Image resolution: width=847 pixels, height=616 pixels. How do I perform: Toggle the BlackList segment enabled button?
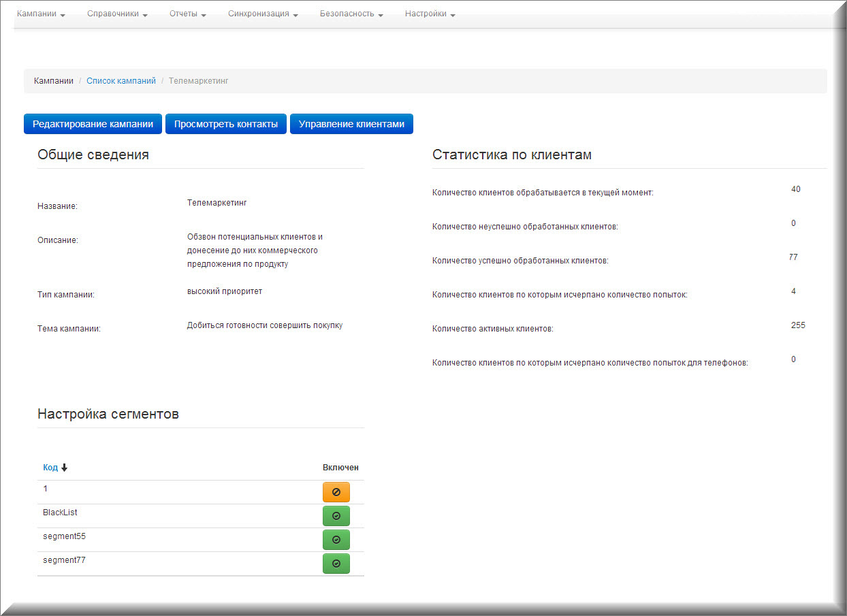[336, 516]
